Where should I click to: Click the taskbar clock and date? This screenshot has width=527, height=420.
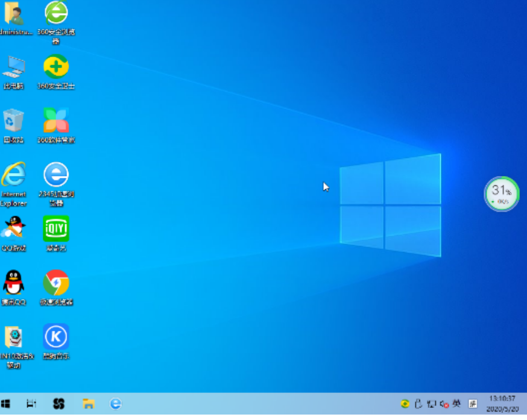click(502, 404)
